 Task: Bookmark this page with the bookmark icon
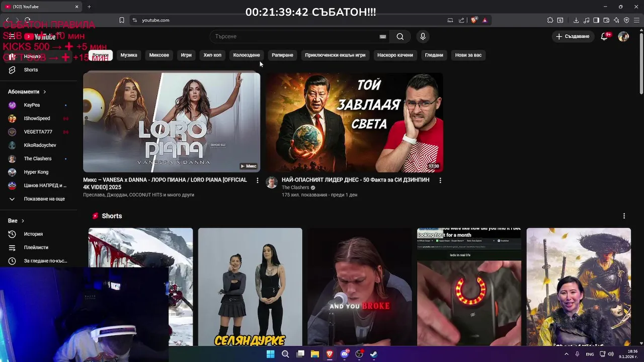(122, 20)
